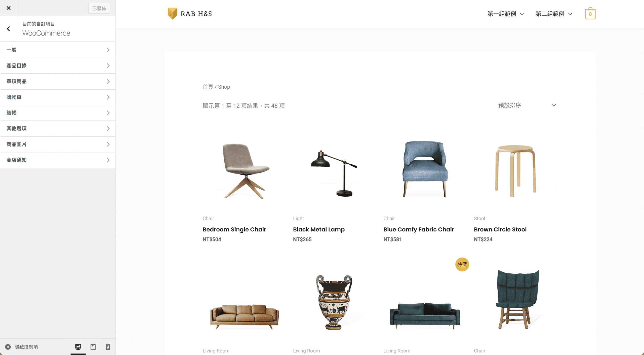Go back using the left arrow icon
The width and height of the screenshot is (644, 355).
9,29
